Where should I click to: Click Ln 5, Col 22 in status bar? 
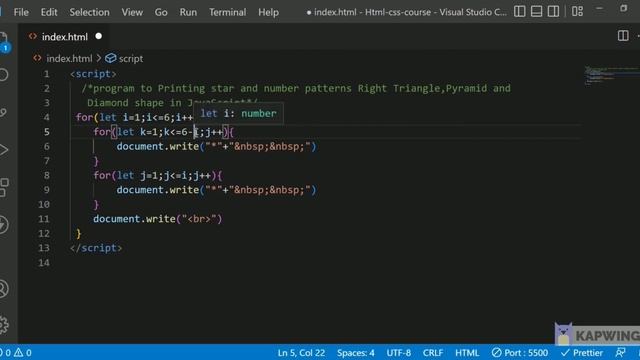click(x=301, y=353)
